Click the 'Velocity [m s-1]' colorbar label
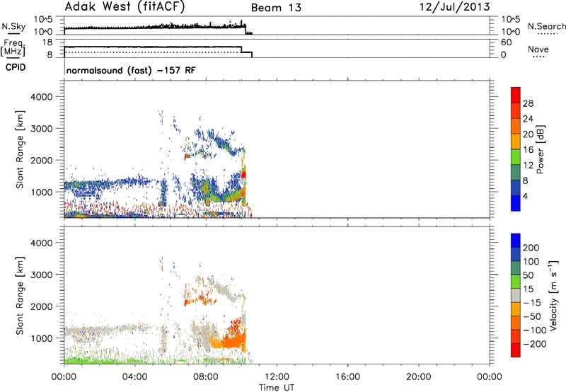 pyautogui.click(x=553, y=295)
